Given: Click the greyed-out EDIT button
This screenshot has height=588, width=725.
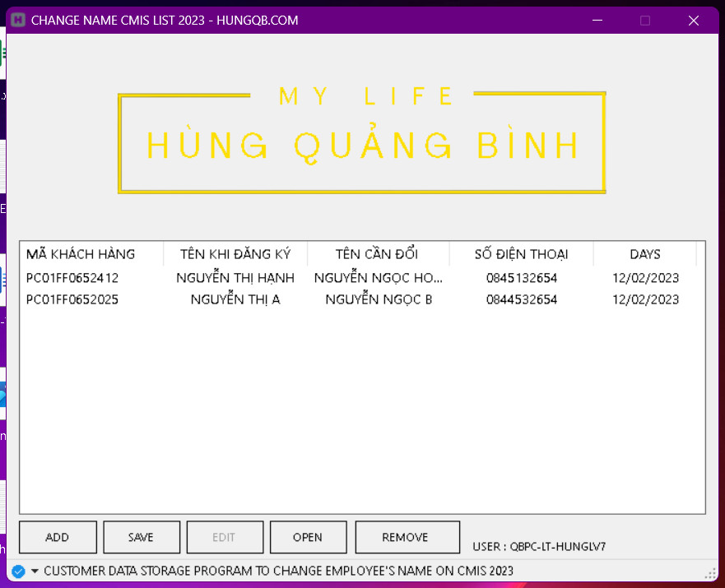Looking at the screenshot, I should [x=225, y=537].
